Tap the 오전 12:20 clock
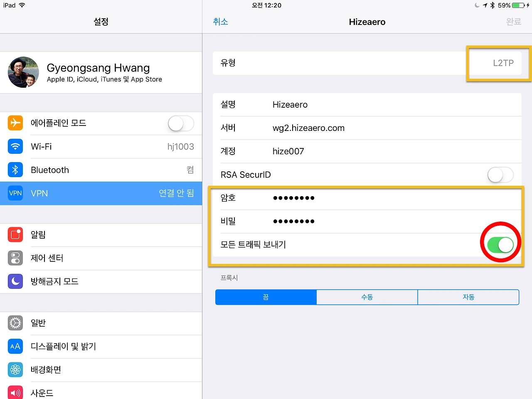Screen dimensions: 532x399 [x=266, y=5]
